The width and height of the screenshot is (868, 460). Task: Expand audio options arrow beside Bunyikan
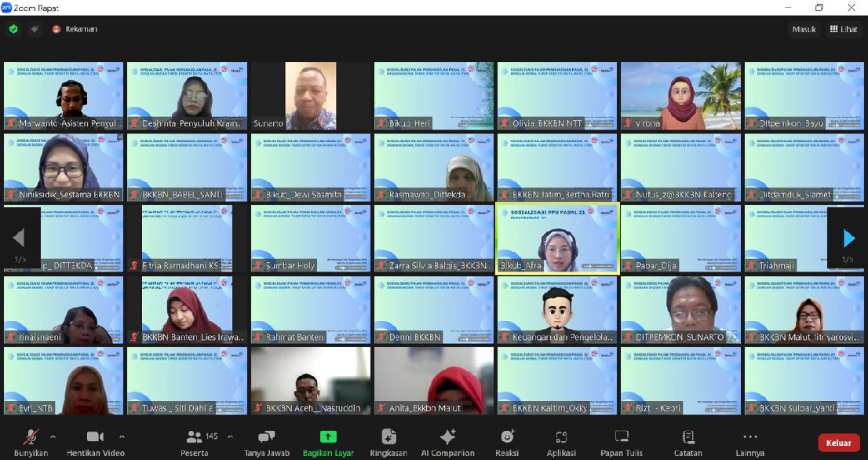(53, 436)
